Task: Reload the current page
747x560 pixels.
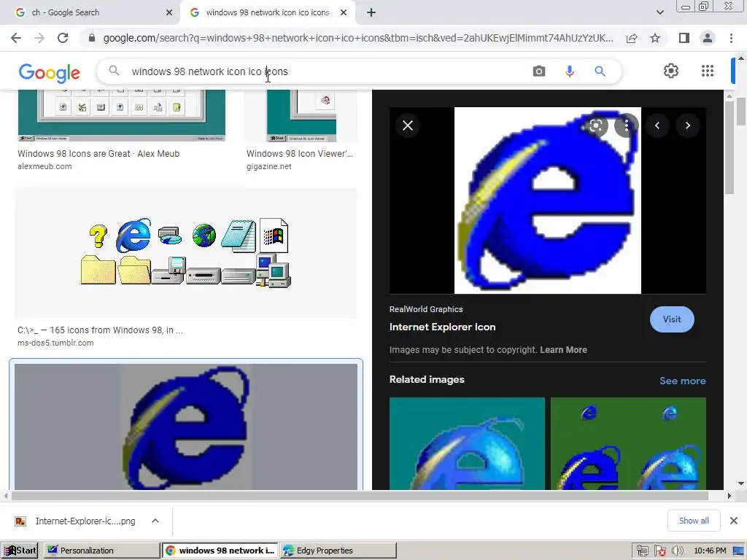Action: tap(63, 38)
